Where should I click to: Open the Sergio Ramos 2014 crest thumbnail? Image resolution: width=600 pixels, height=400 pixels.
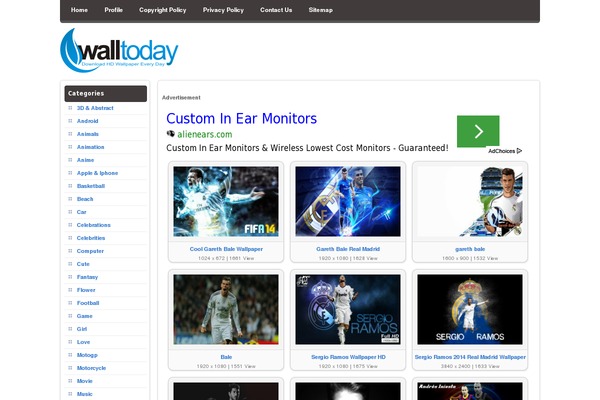[470, 309]
